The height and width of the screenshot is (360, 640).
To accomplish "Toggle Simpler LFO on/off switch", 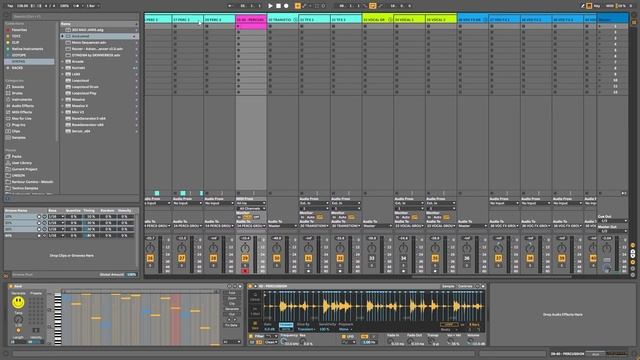I will coord(344,337).
